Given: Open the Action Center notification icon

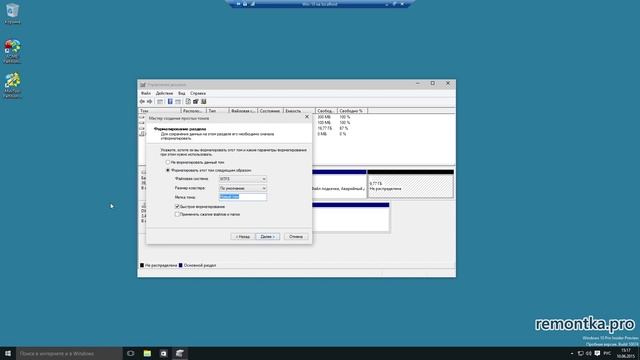Looking at the screenshot, I should tap(597, 353).
